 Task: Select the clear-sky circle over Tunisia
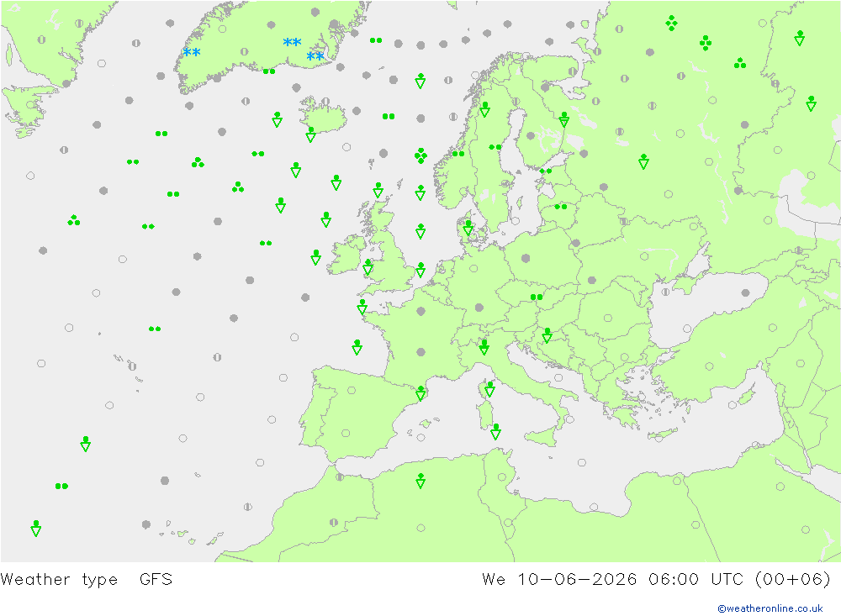[x=502, y=477]
